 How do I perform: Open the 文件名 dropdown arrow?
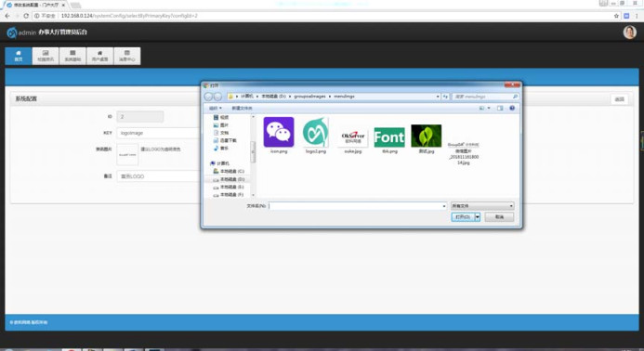(444, 206)
